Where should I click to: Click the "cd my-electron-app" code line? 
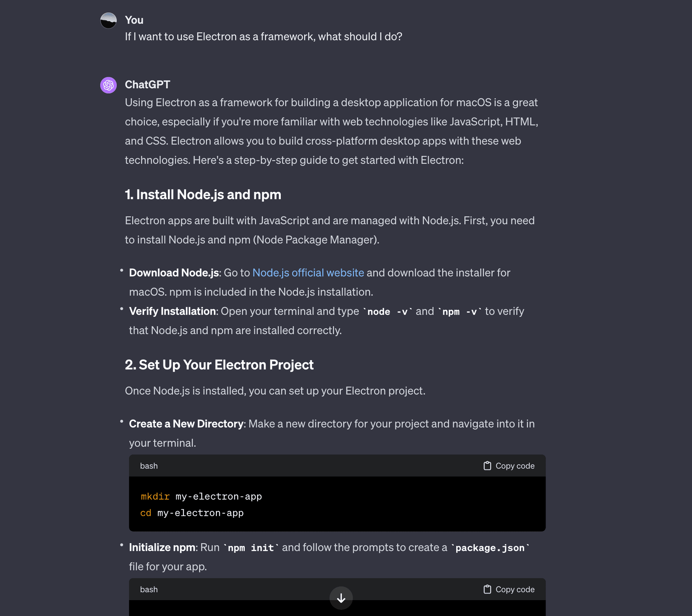(192, 513)
